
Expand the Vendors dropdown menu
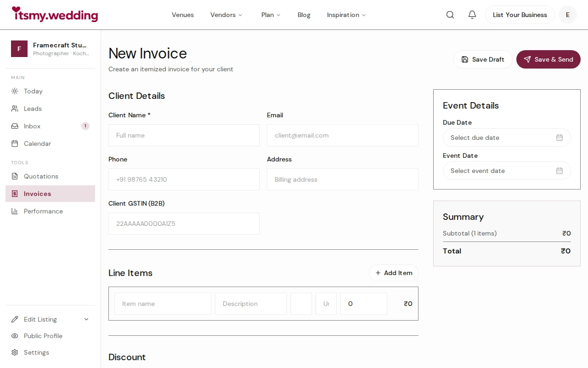click(x=226, y=15)
